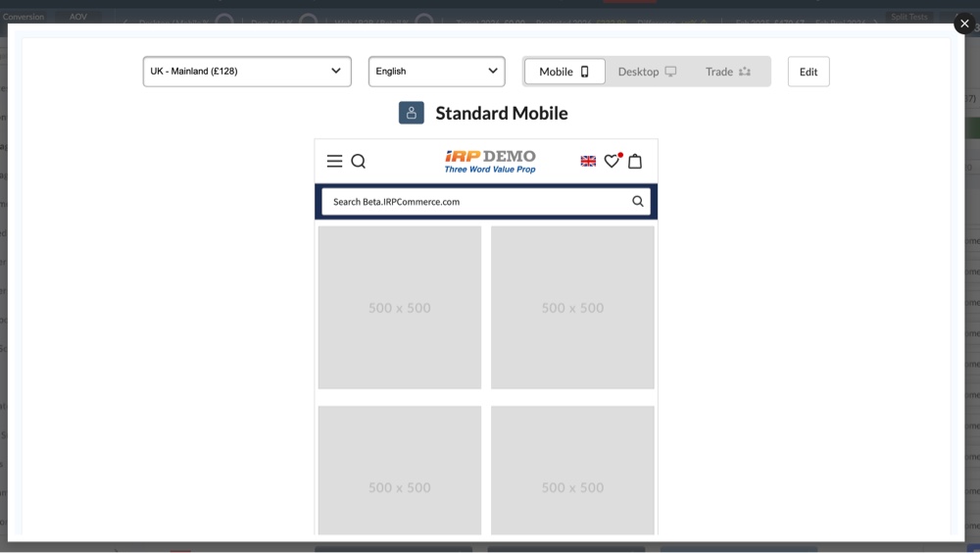
Task: Click the Conversion tab in the background page
Action: (x=24, y=17)
